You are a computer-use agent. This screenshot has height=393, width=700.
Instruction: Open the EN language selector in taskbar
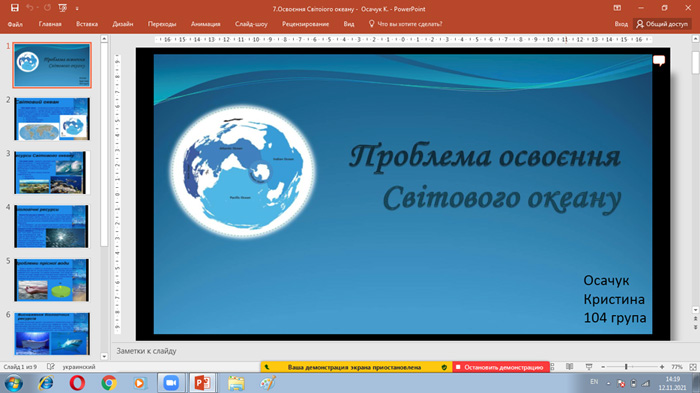click(x=594, y=382)
